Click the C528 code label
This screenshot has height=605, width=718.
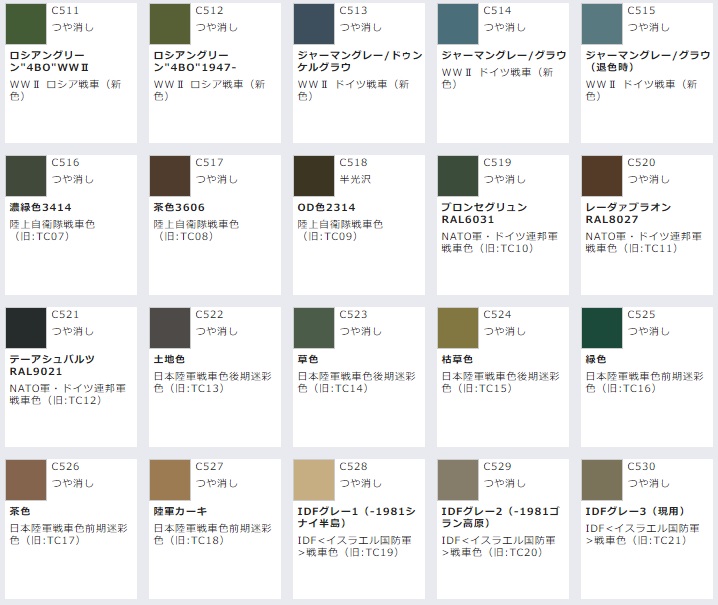353,467
